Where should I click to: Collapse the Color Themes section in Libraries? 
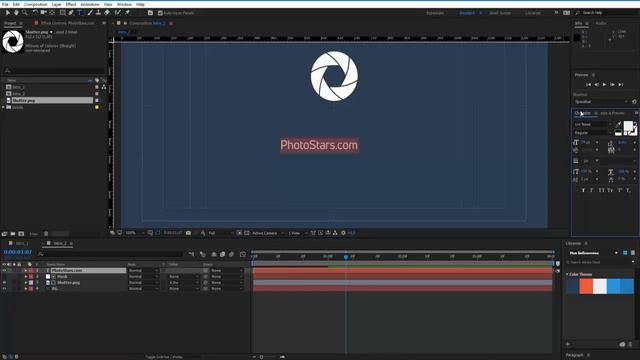point(567,274)
